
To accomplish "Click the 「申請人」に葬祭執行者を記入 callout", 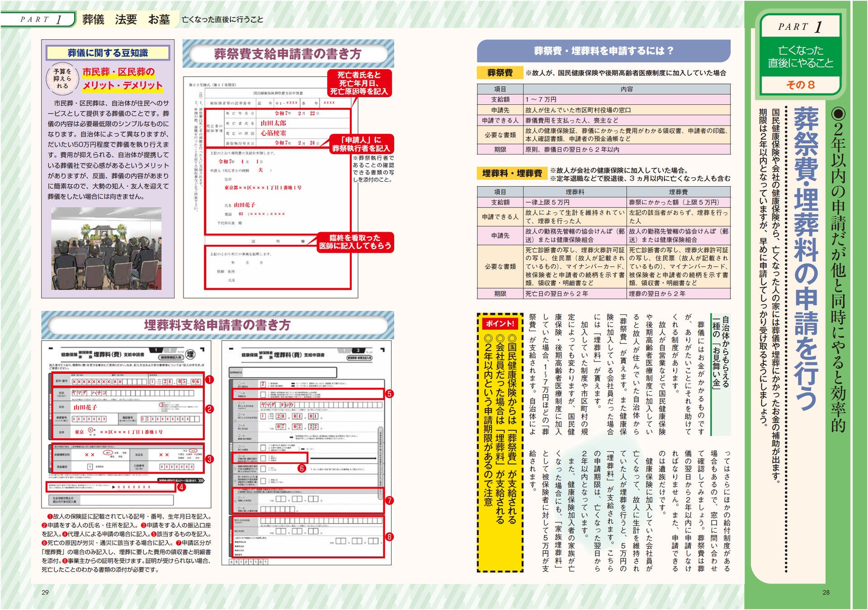I will [361, 144].
